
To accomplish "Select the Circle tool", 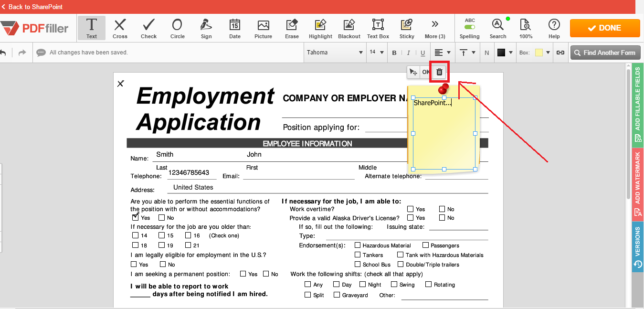I will tap(177, 28).
